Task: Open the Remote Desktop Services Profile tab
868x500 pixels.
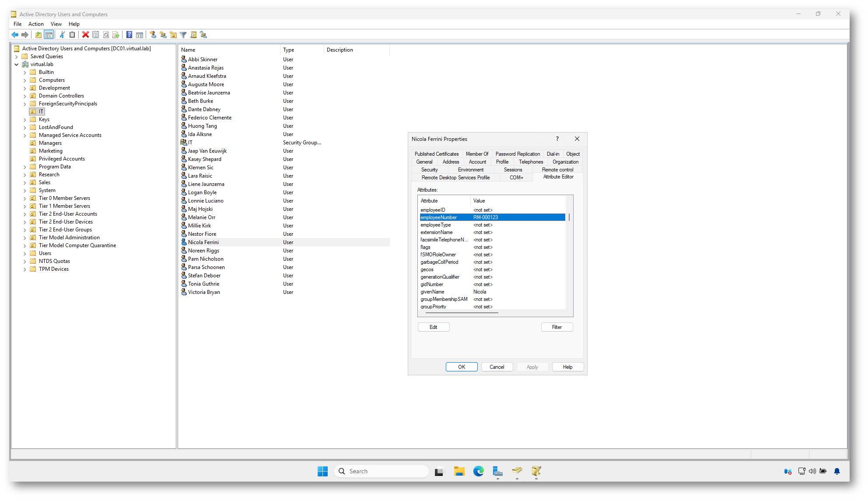Action: (455, 178)
